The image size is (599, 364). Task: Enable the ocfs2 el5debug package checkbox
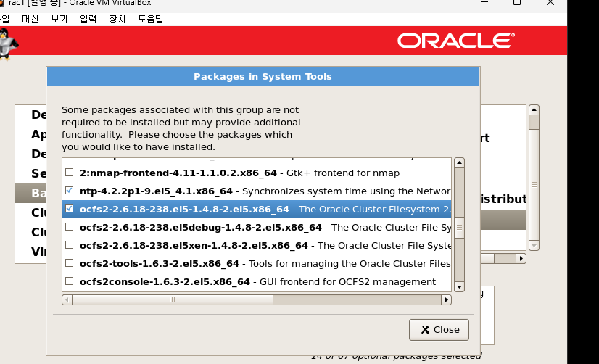point(69,227)
